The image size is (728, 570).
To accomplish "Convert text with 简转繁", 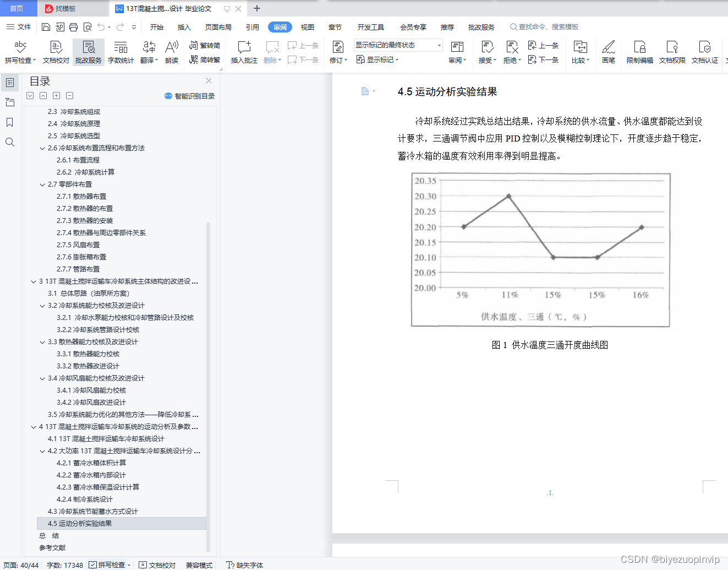I will click(205, 59).
